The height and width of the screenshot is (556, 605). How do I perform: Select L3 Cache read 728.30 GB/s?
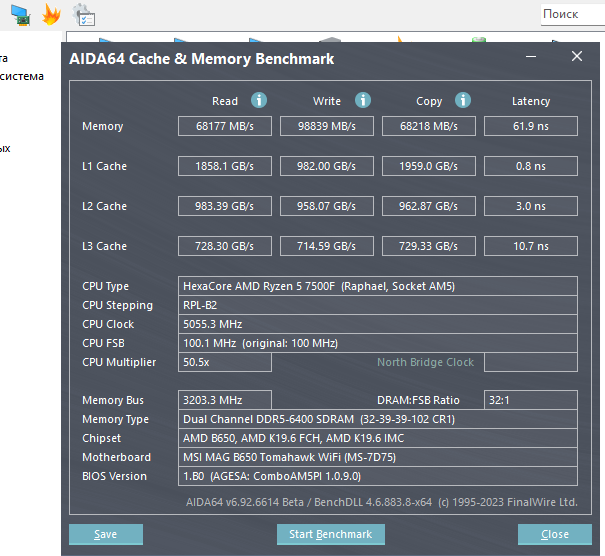click(225, 246)
